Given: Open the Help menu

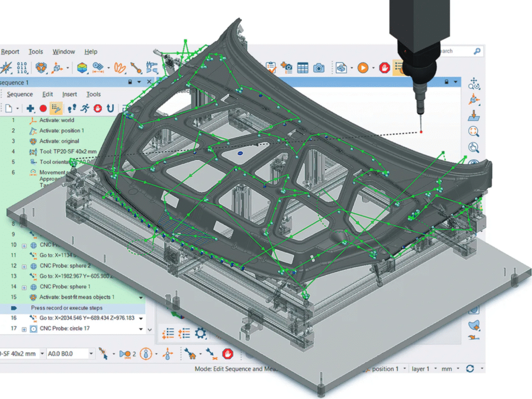Looking at the screenshot, I should [x=90, y=52].
